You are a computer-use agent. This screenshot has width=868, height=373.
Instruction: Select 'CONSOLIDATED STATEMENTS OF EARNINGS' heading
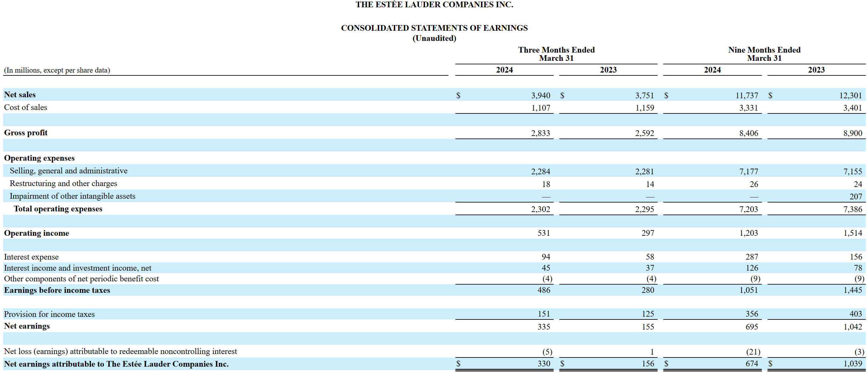(434, 28)
